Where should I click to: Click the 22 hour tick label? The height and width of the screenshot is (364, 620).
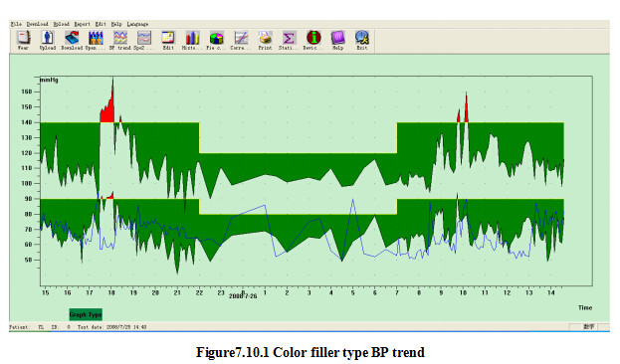click(x=199, y=292)
